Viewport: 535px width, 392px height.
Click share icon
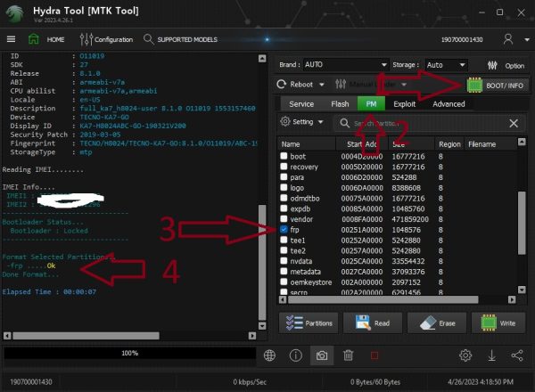tap(517, 355)
